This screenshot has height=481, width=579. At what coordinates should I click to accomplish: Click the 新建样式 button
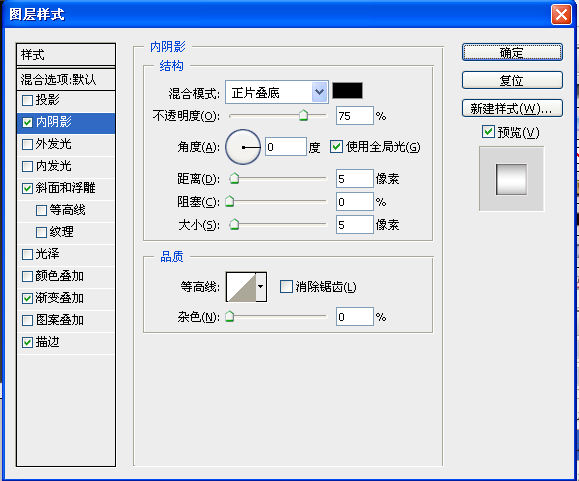click(x=512, y=108)
